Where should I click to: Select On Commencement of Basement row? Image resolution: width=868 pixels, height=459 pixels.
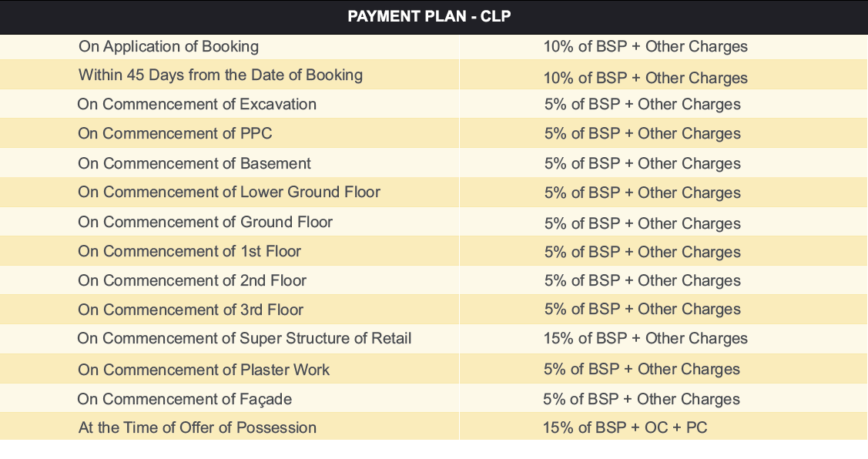[434, 162]
